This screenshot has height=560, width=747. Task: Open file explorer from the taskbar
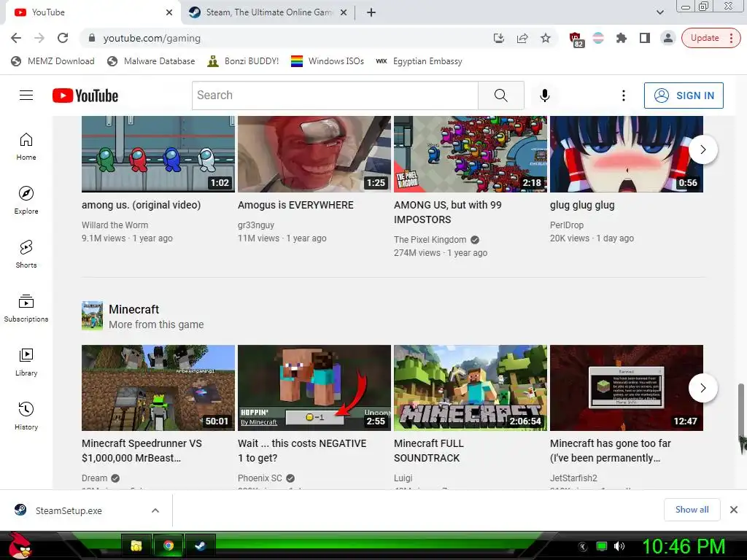136,545
